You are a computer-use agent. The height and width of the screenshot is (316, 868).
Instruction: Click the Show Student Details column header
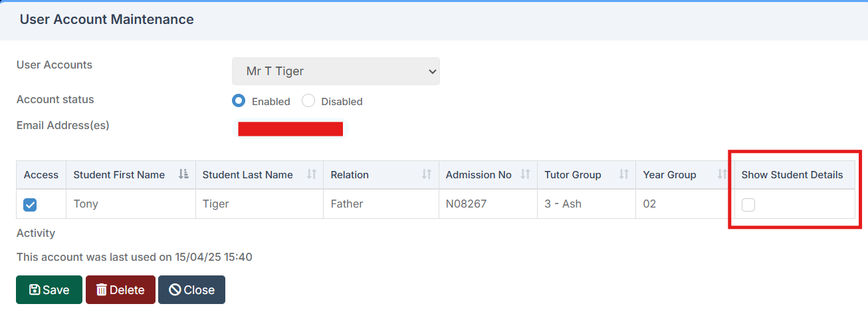point(792,175)
